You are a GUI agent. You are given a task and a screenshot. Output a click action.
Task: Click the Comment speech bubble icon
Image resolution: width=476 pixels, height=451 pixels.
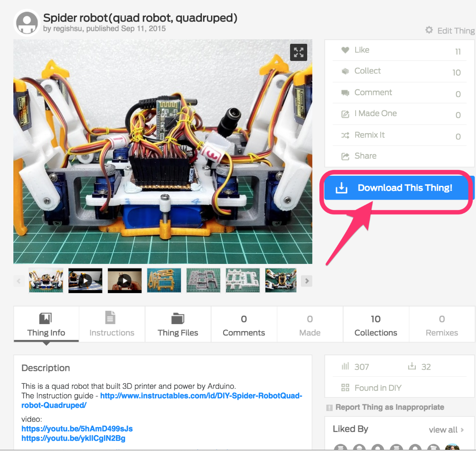[x=345, y=92]
